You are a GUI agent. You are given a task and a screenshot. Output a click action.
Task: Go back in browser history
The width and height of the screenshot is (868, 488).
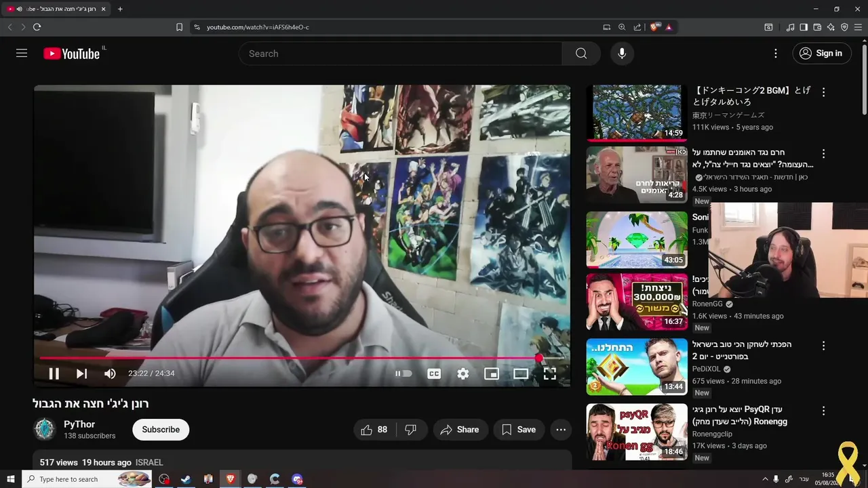tap(9, 27)
